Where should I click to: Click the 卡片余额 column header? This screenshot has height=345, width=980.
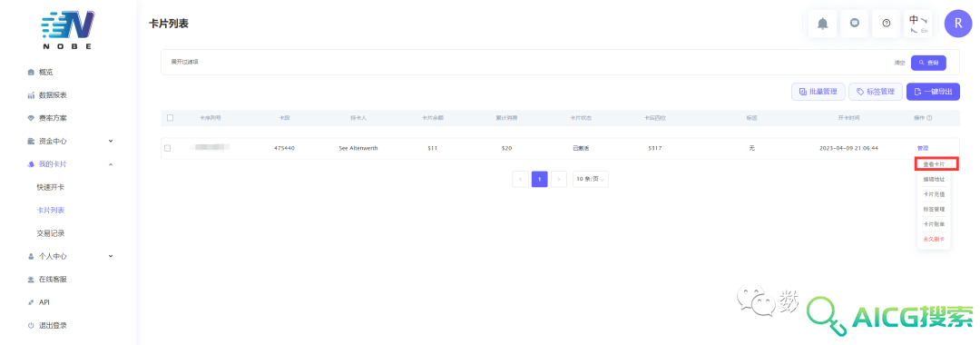[433, 117]
